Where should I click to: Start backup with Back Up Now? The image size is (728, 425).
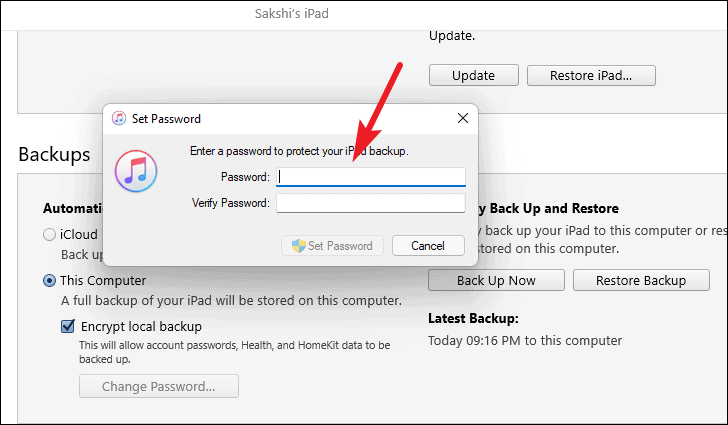[x=496, y=281]
